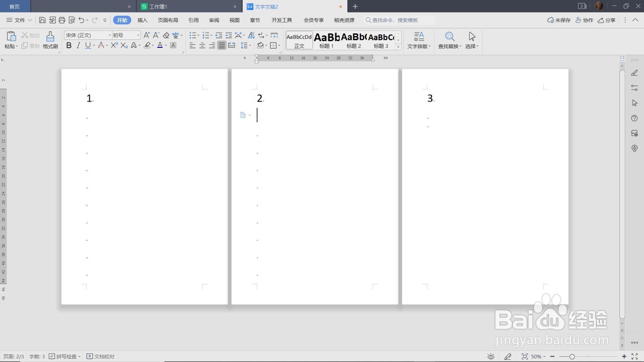This screenshot has height=362, width=644.
Task: Toggle Bold formatting
Action: tap(69, 45)
